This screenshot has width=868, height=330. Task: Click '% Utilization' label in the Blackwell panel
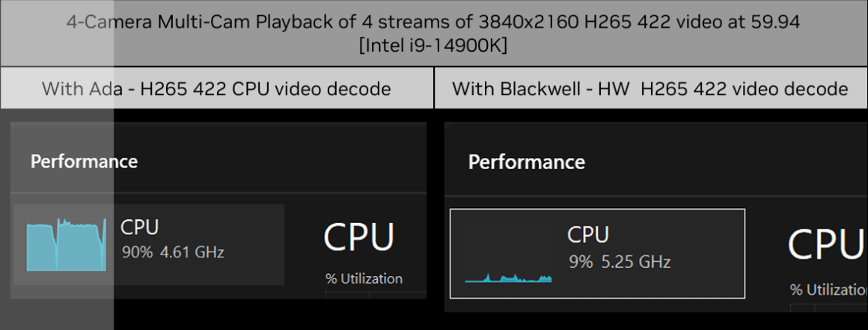point(828,289)
